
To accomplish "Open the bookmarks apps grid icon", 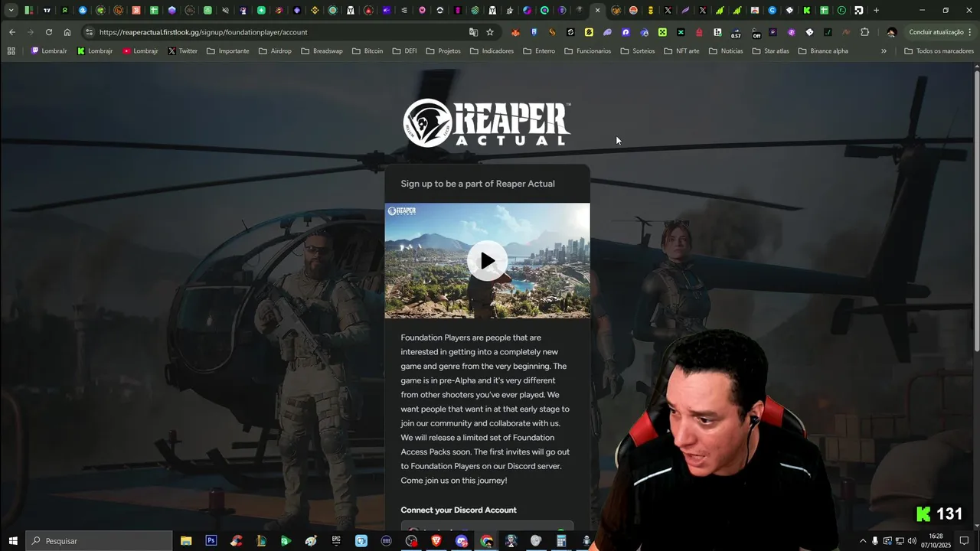I will [11, 51].
